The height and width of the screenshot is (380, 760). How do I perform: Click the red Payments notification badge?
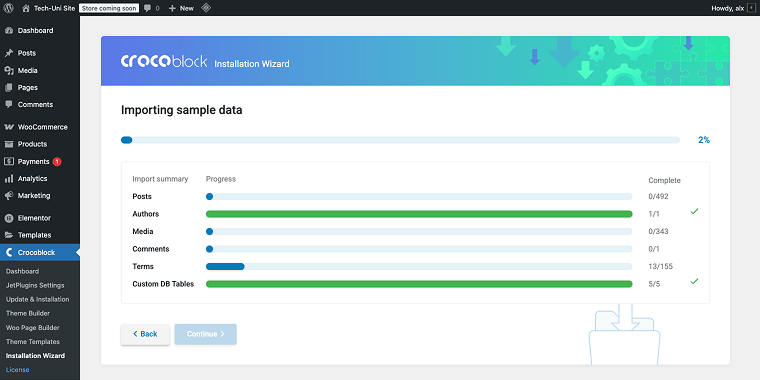57,161
